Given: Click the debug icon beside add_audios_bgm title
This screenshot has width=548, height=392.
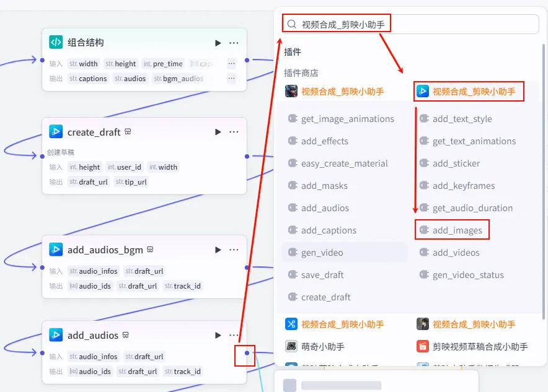Looking at the screenshot, I should click(150, 250).
